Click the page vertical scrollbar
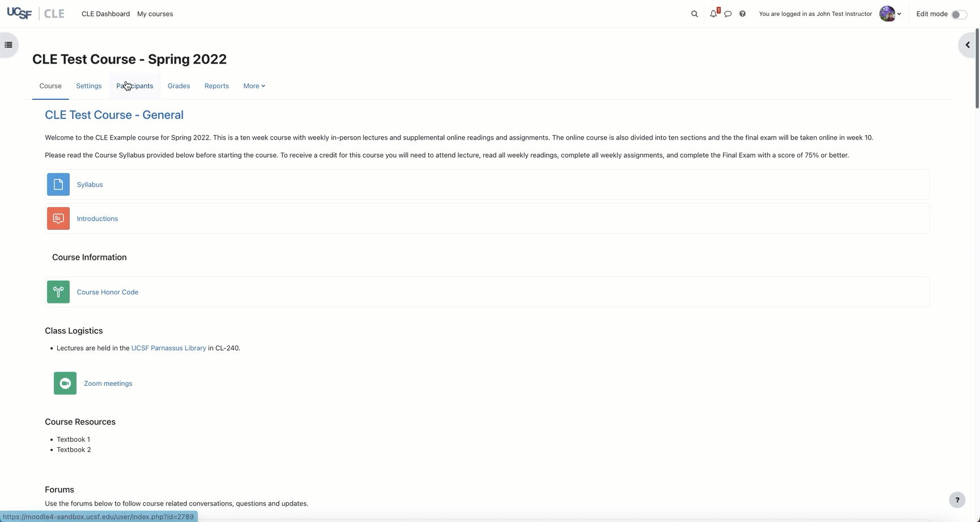Screen dimensions: 980x522 pyautogui.click(x=977, y=68)
